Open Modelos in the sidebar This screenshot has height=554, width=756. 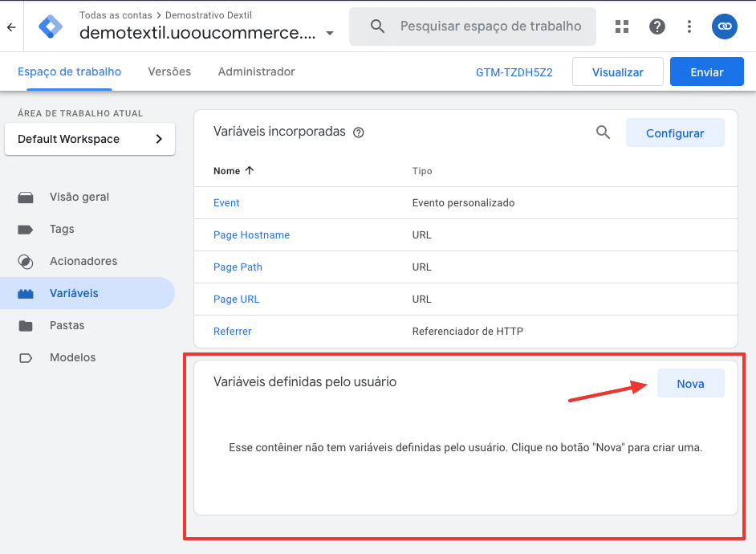[x=73, y=358]
